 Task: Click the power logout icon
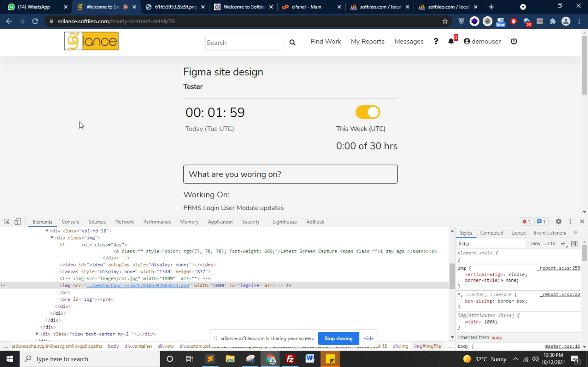514,41
